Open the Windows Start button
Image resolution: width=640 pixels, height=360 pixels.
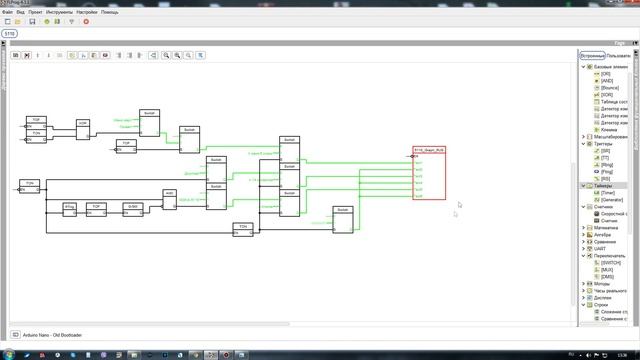9,355
